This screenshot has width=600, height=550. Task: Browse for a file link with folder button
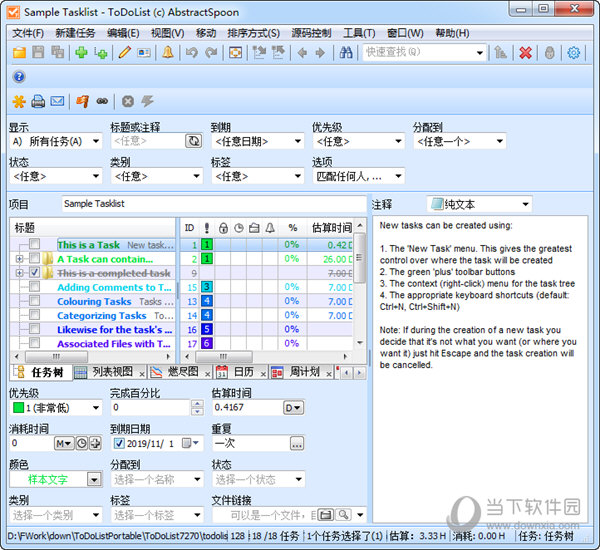pyautogui.click(x=326, y=515)
